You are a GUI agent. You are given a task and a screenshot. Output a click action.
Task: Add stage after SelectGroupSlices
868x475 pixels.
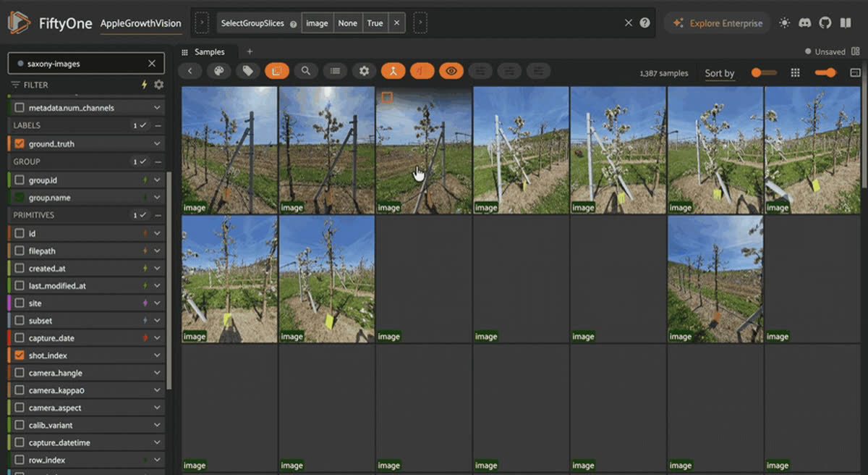coord(420,23)
